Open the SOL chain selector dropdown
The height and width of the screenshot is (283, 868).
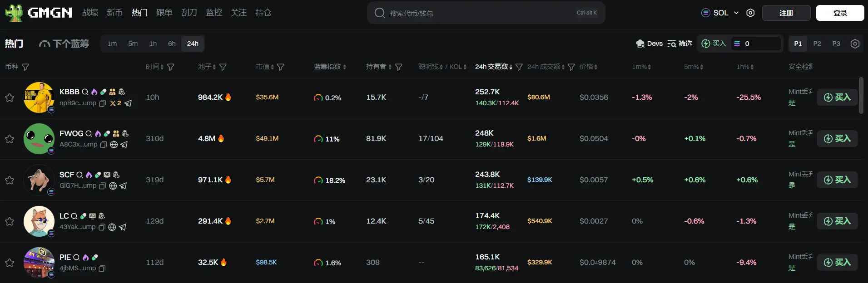point(720,13)
